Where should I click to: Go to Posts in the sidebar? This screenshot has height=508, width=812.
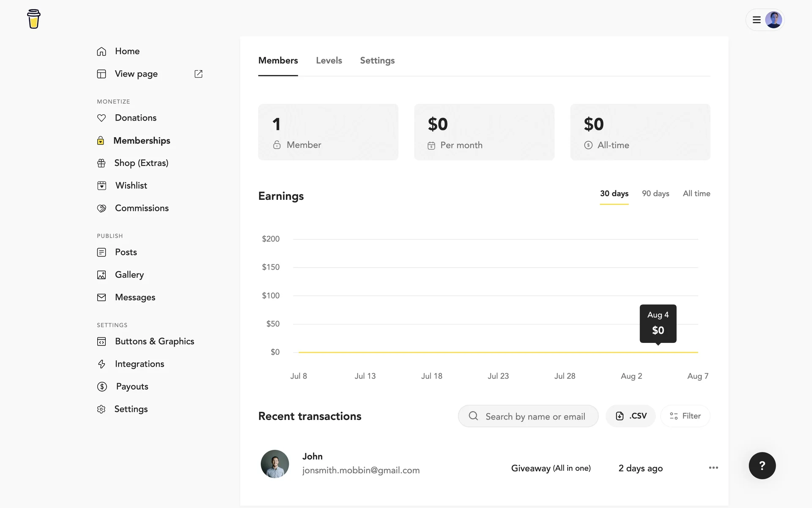click(126, 252)
